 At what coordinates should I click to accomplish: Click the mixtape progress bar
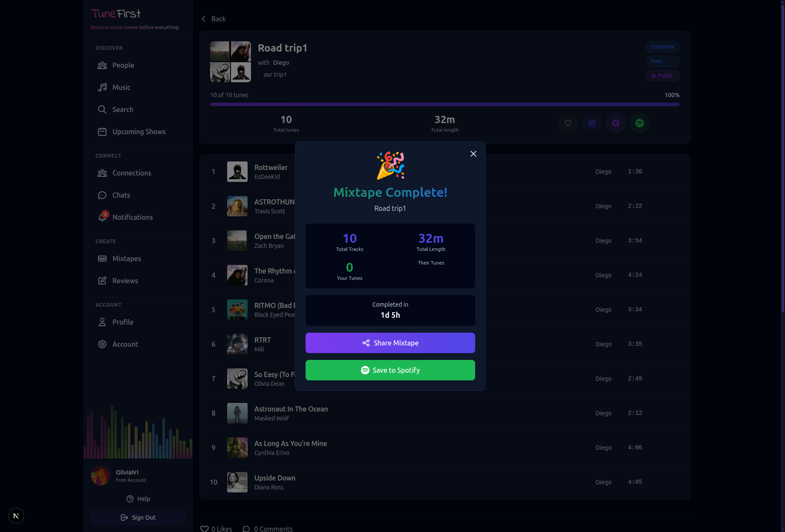(x=444, y=104)
